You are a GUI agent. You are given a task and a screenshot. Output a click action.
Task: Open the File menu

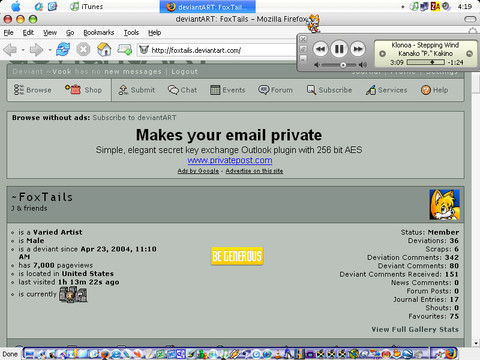pos(8,32)
